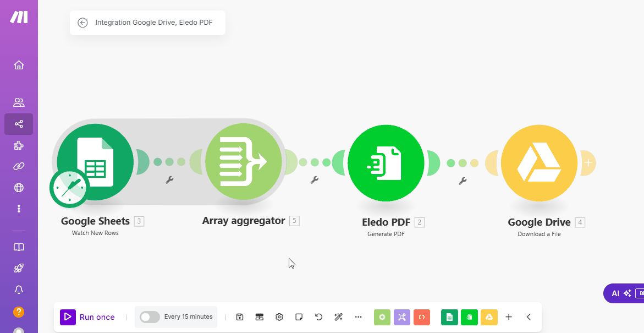The image size is (644, 333).
Task: Open the three-dot more options in the bottom toolbar
Action: pos(359,317)
